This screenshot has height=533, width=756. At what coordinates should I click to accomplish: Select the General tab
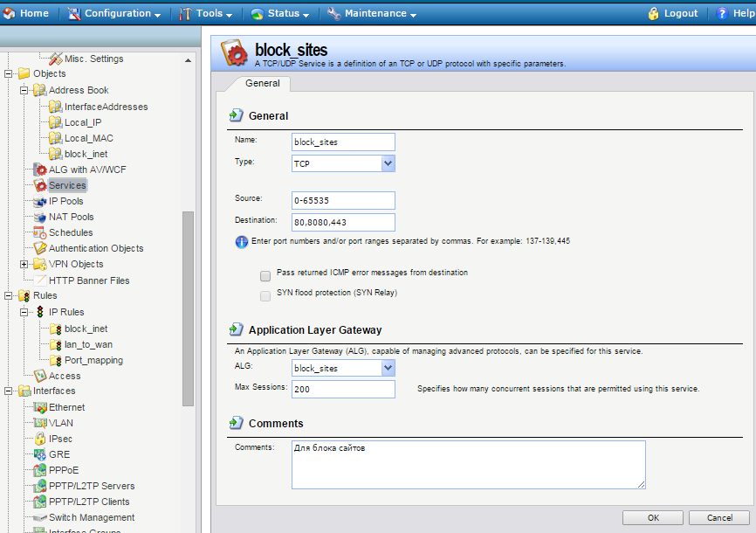(263, 83)
